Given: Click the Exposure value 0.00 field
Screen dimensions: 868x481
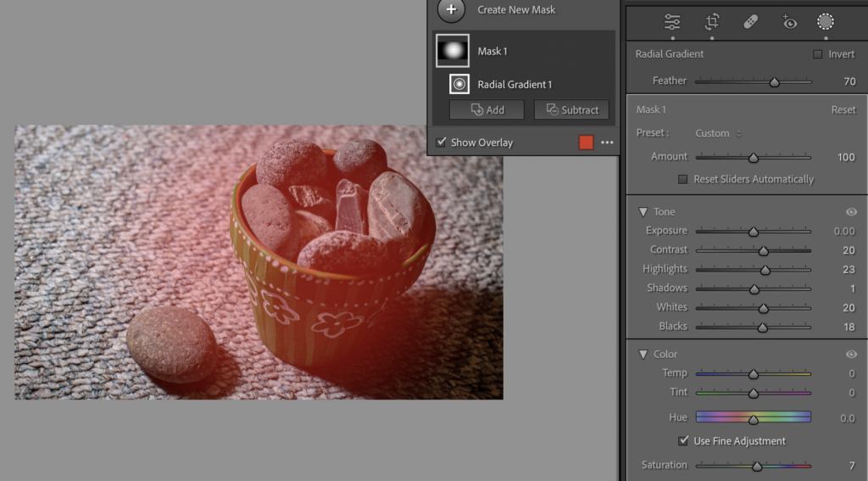Looking at the screenshot, I should click(844, 231).
